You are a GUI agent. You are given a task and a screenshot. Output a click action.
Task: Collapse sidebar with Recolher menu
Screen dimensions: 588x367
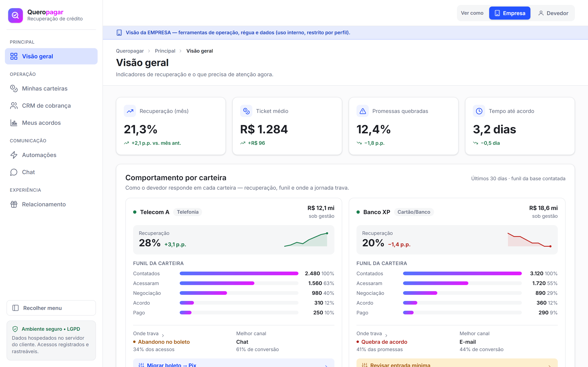(51, 308)
